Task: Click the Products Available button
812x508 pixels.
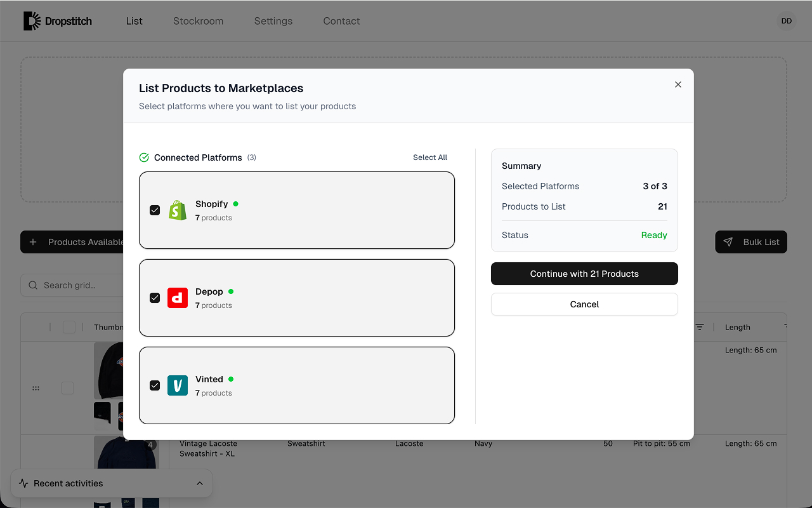Action: click(x=72, y=242)
